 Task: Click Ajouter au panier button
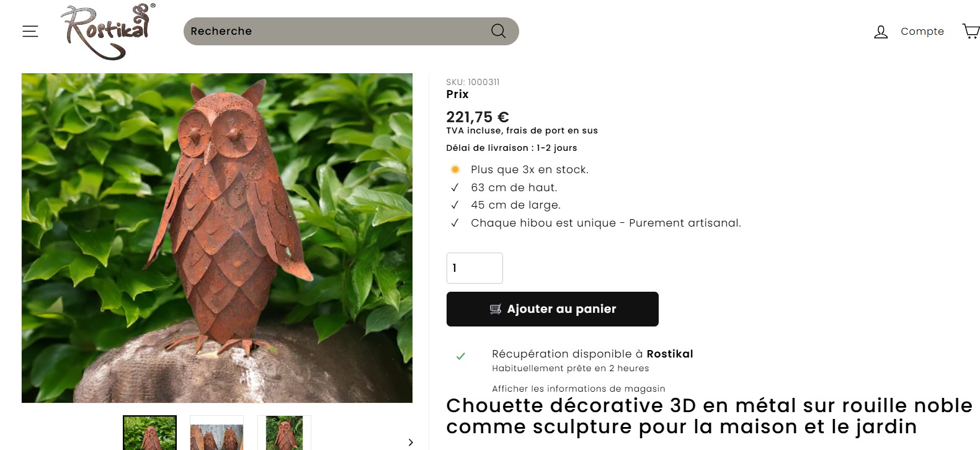[553, 309]
